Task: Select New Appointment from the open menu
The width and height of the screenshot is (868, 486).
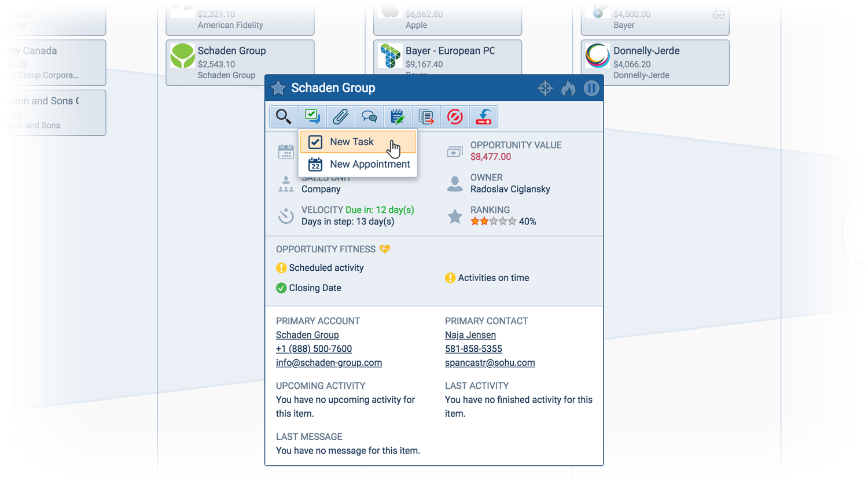Action: click(369, 164)
